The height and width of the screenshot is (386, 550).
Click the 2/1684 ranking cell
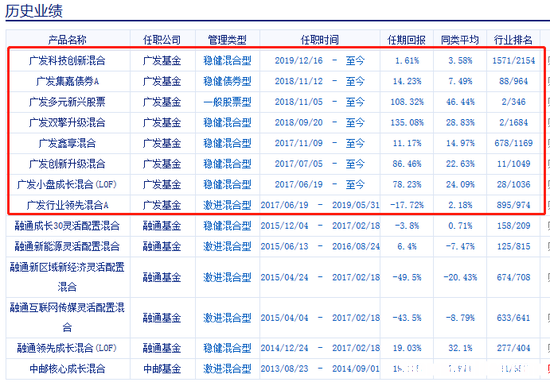pyautogui.click(x=514, y=122)
